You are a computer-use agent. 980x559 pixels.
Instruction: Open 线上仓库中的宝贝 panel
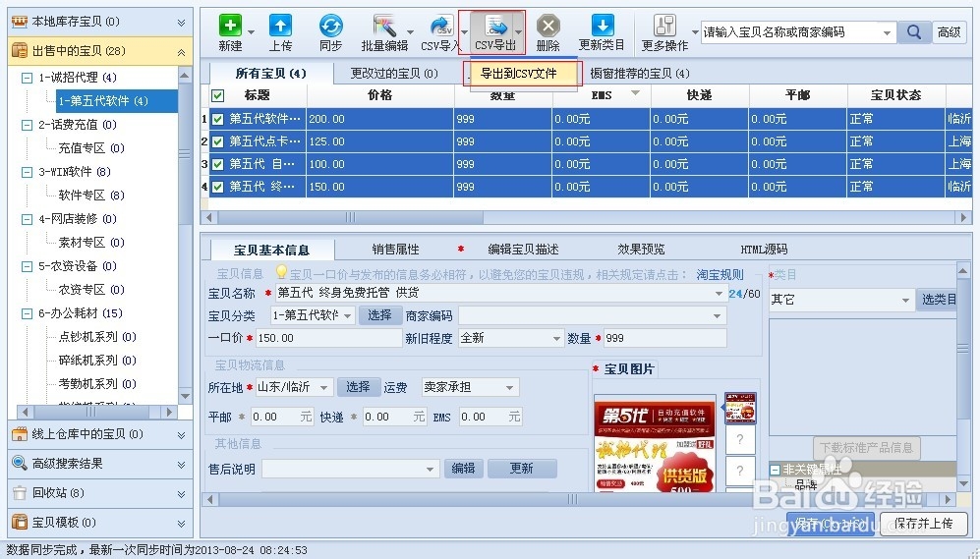click(x=100, y=434)
